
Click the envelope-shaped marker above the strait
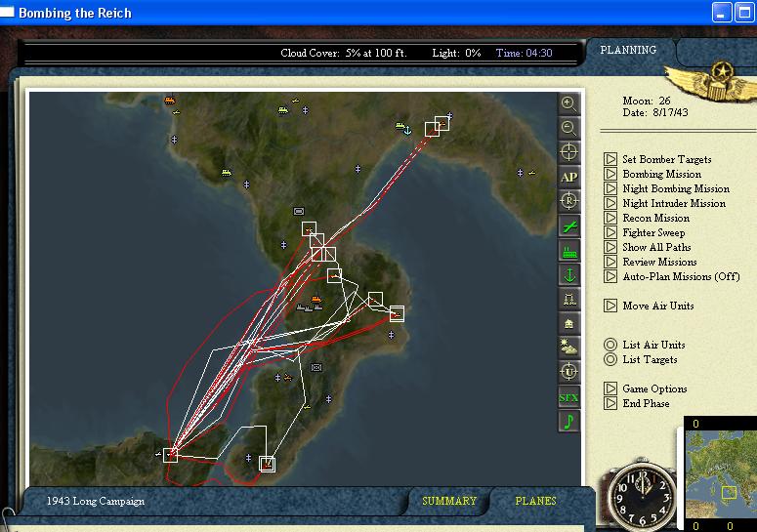[x=316, y=368]
